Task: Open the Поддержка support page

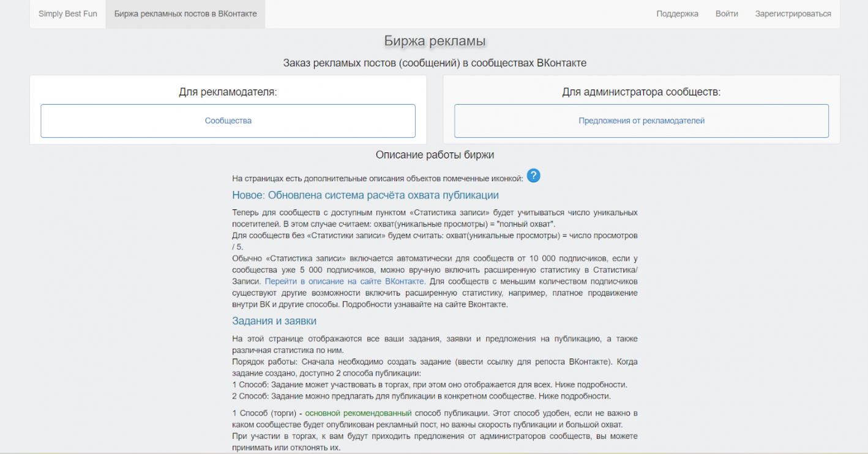Action: click(677, 13)
